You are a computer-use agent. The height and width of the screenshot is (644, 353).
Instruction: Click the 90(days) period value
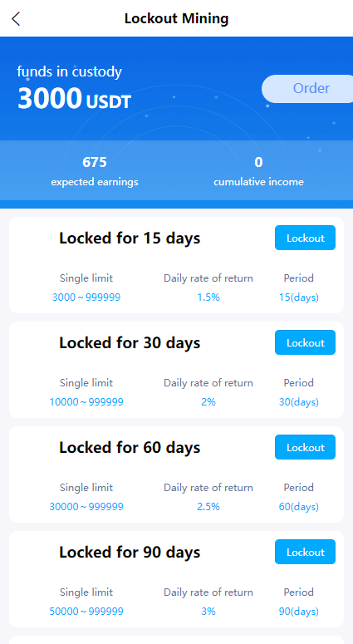coord(299,612)
